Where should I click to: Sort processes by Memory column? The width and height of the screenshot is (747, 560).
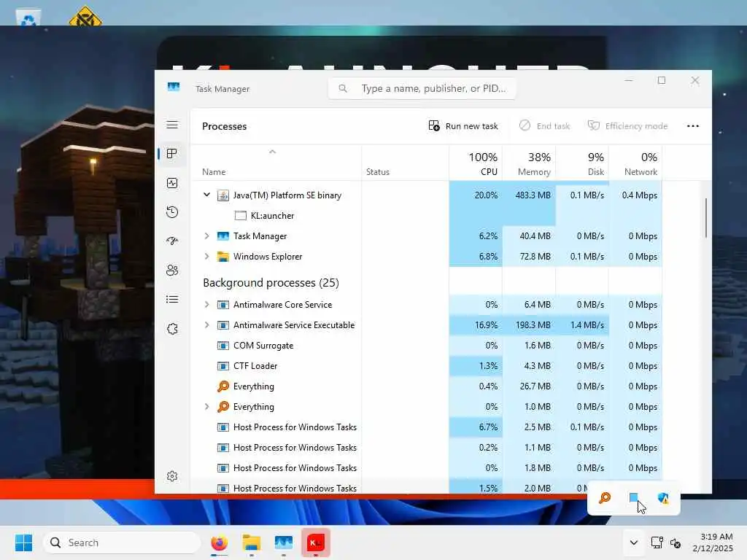529,163
